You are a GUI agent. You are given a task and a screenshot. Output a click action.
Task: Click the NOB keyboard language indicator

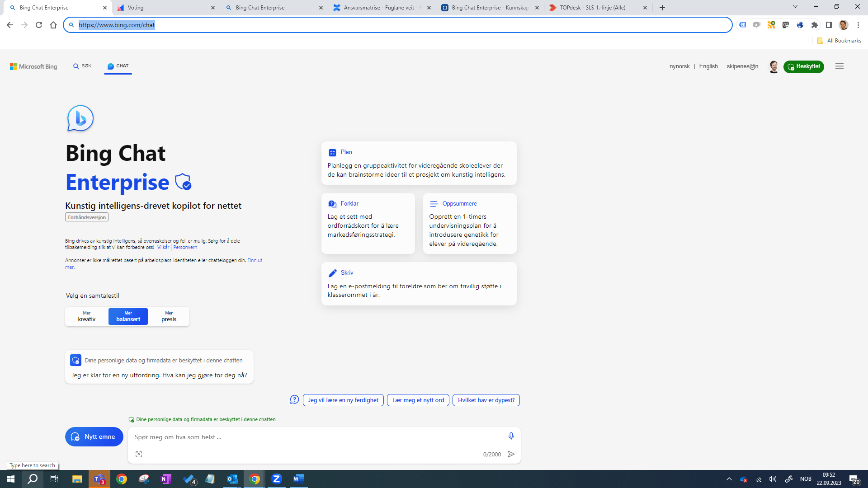pos(806,479)
